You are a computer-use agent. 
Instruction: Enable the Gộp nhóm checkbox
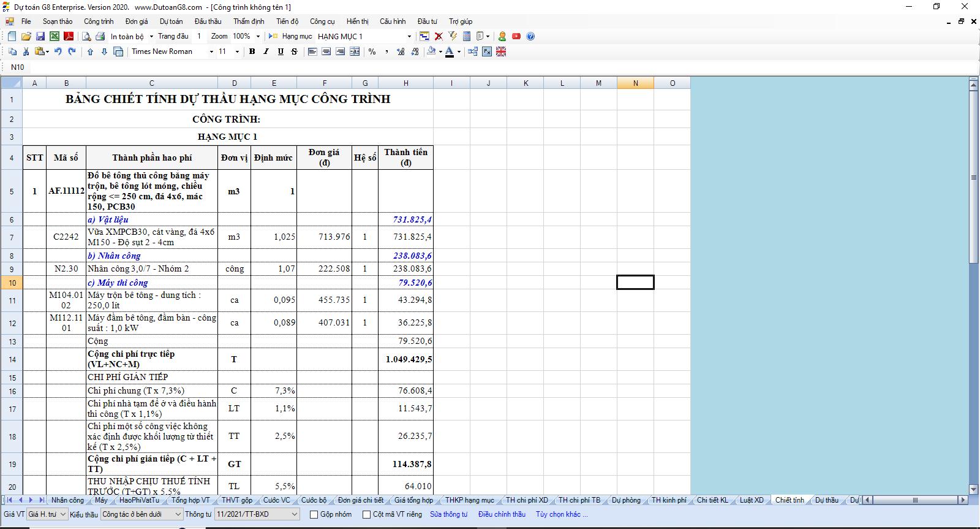tap(314, 514)
